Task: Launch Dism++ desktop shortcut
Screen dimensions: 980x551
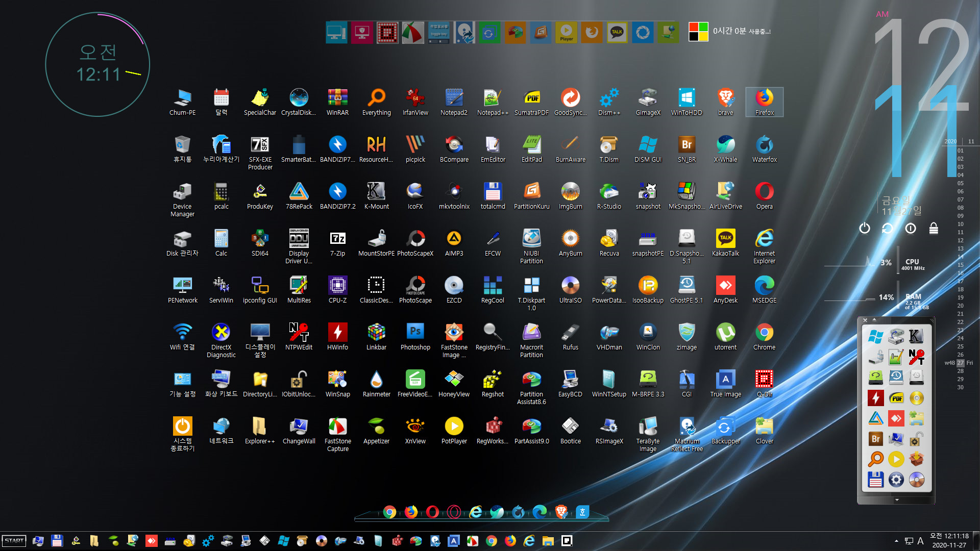Action: [609, 102]
